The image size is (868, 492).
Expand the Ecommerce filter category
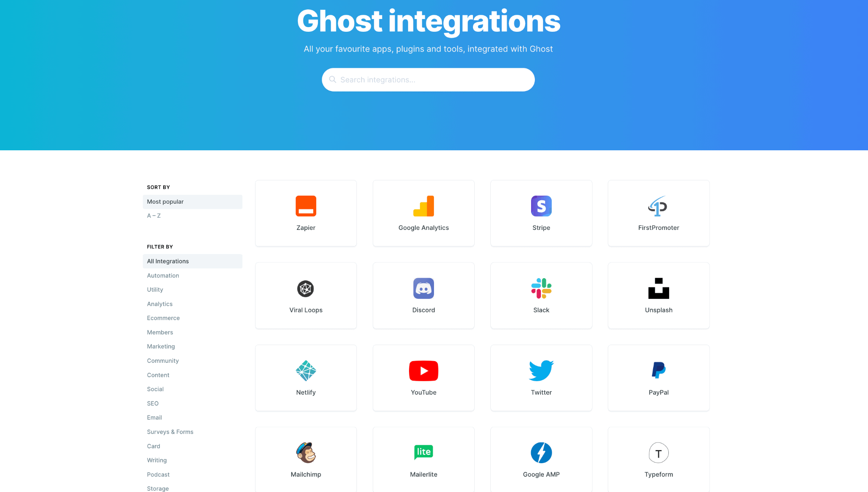[x=163, y=318]
